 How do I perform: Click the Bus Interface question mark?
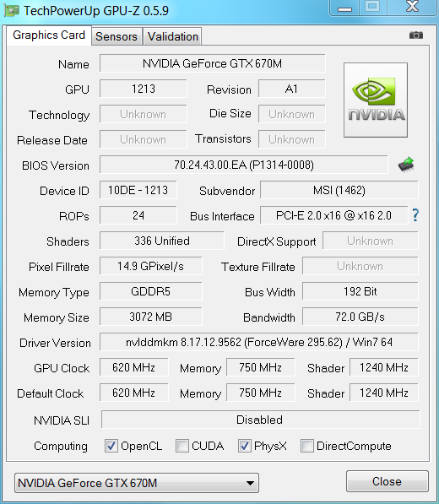coord(415,215)
